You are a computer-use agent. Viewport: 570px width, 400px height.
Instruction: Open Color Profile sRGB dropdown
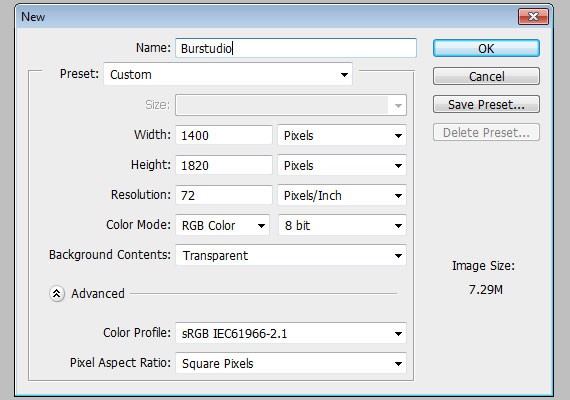coord(291,333)
